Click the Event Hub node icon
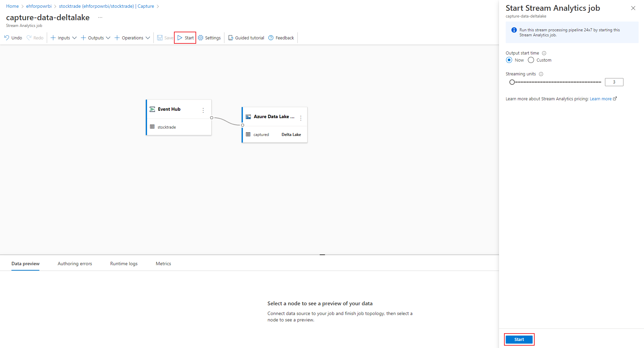Image resolution: width=644 pixels, height=348 pixels. tap(152, 109)
